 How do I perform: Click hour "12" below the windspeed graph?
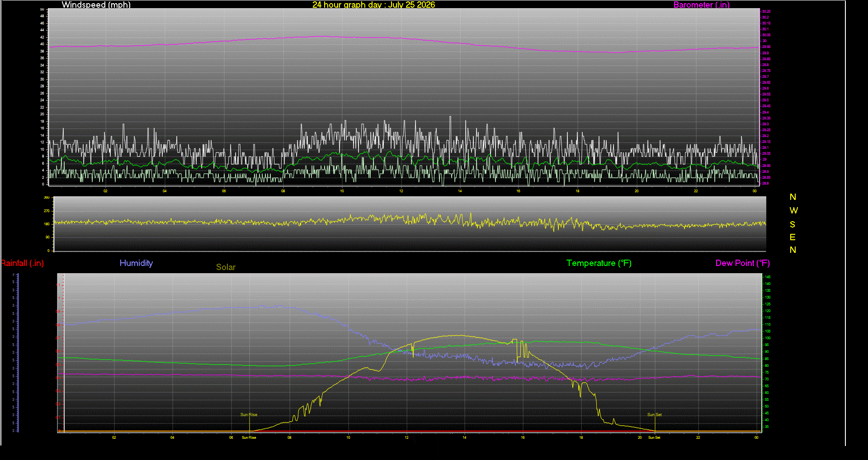401,191
